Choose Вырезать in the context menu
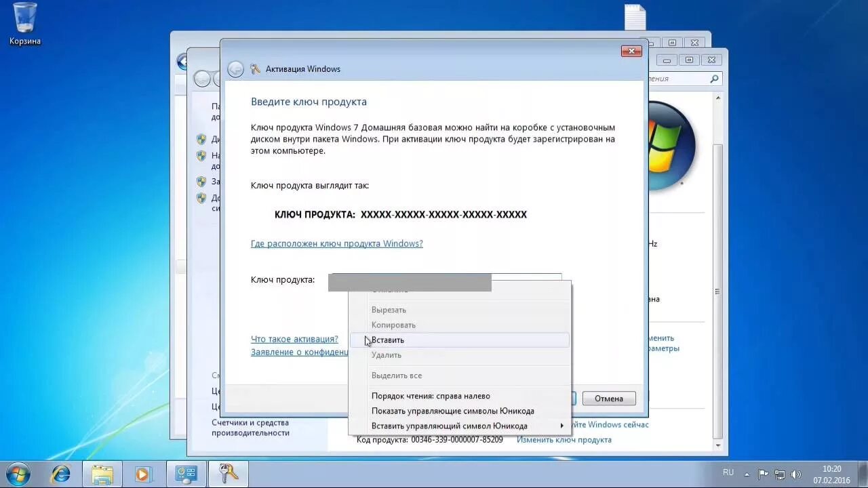The width and height of the screenshot is (868, 488). pos(460,310)
